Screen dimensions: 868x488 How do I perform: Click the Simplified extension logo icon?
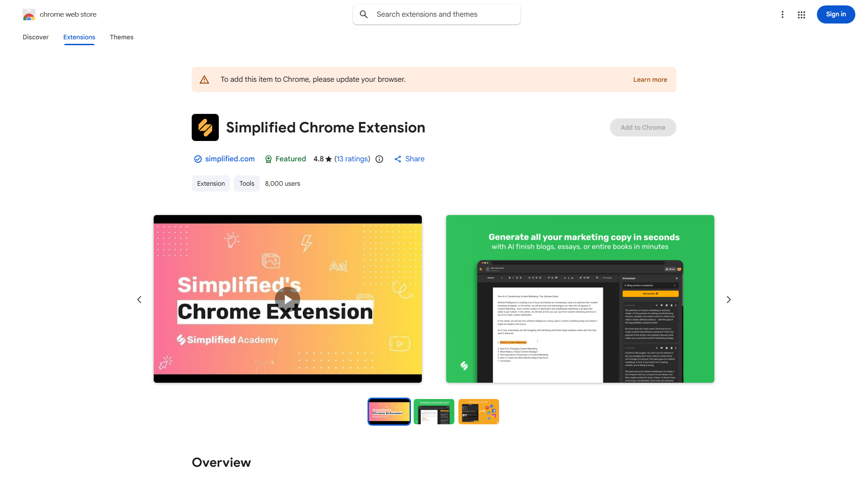205,127
